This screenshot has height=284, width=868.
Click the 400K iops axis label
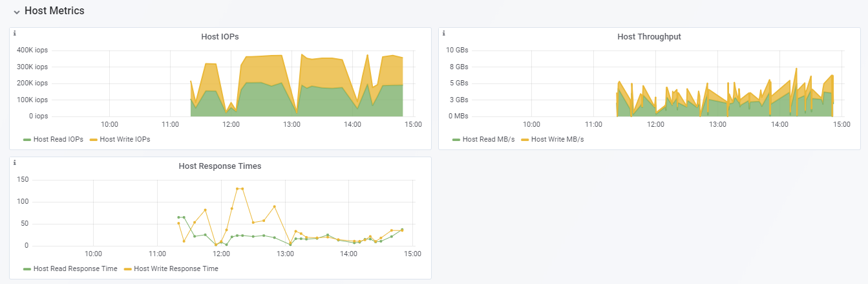click(x=32, y=50)
